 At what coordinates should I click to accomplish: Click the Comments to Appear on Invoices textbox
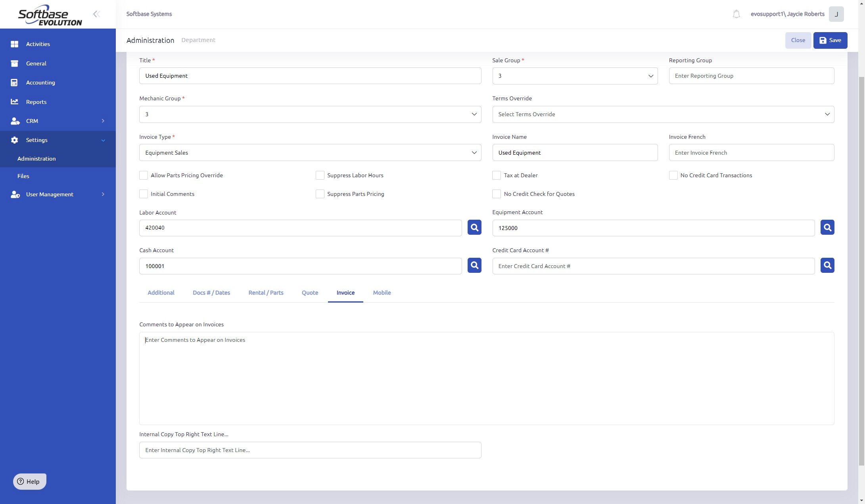click(486, 378)
